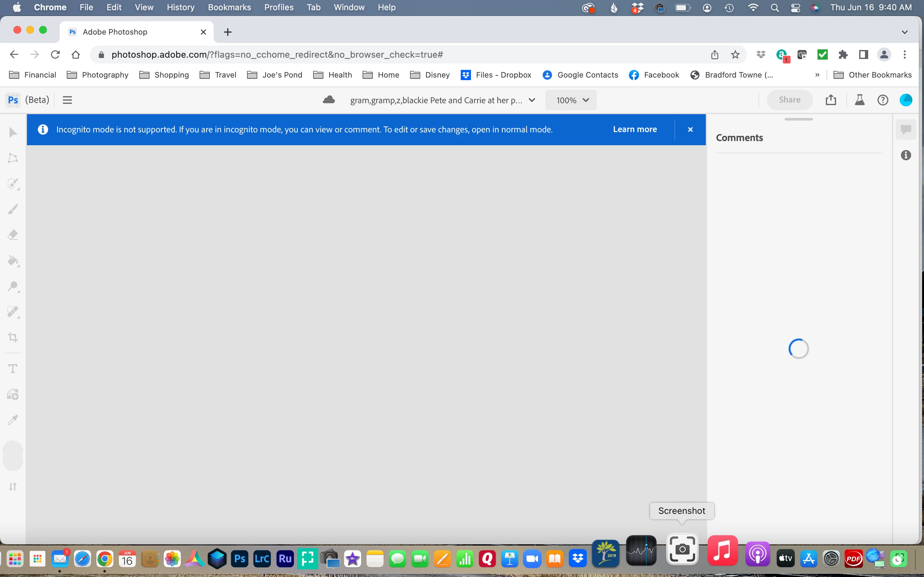The height and width of the screenshot is (577, 924).
Task: Expand the hidden bookmarks overflow chevron
Action: point(817,75)
